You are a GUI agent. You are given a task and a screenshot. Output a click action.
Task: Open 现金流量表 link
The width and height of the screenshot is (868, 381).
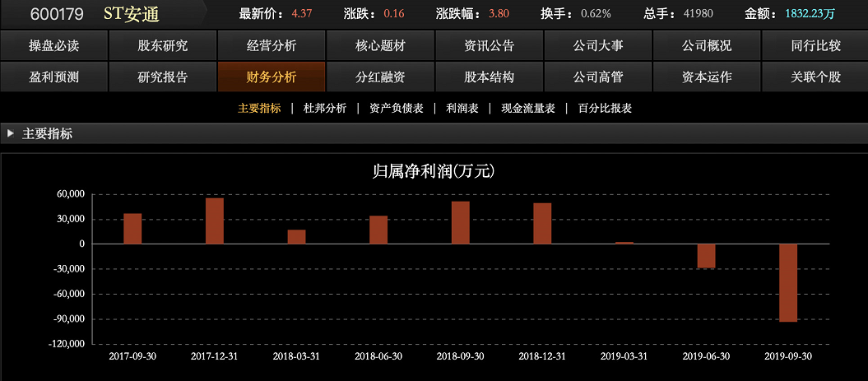(528, 108)
